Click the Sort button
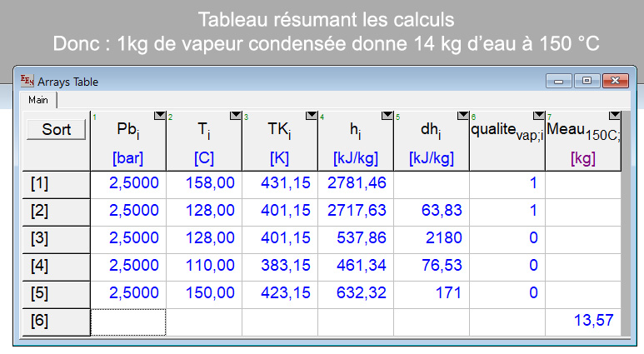 57,130
